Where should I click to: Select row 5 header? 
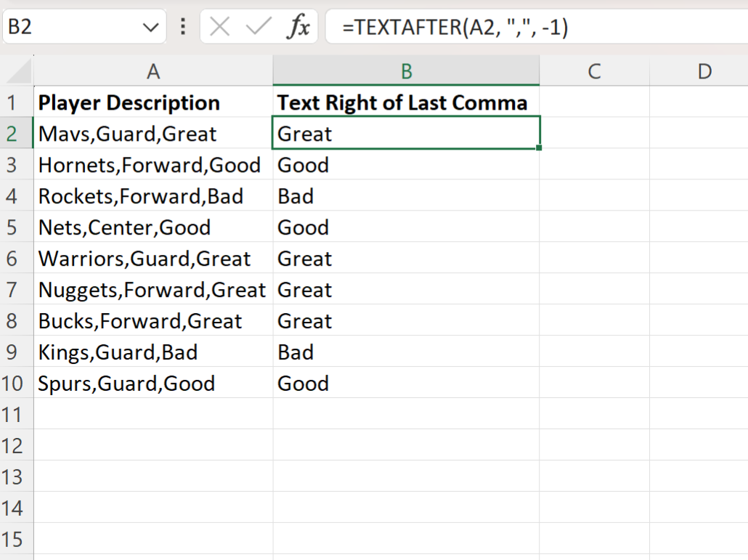tap(17, 227)
